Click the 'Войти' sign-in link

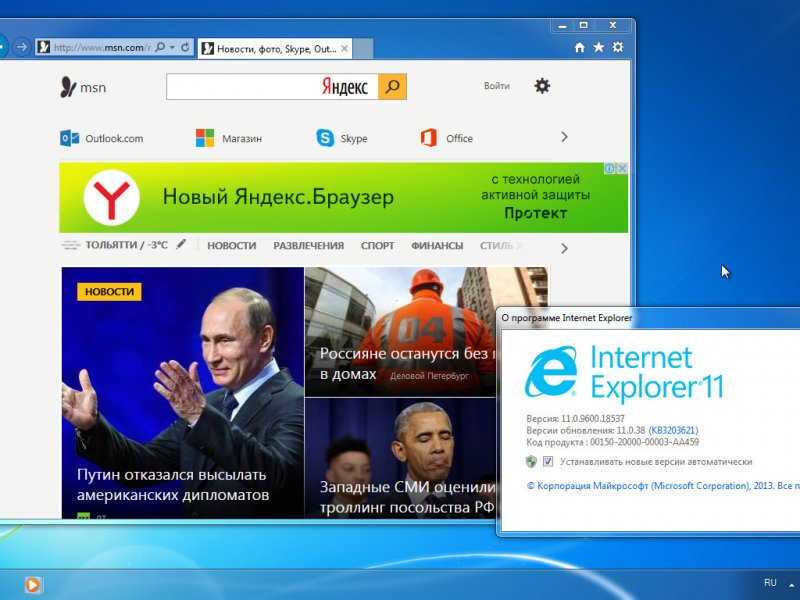pos(496,86)
